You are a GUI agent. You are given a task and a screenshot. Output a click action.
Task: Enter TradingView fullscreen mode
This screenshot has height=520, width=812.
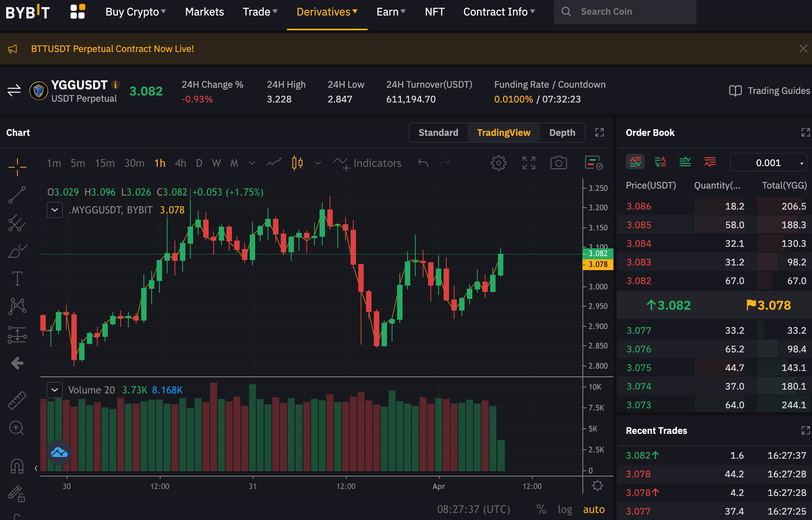(529, 163)
